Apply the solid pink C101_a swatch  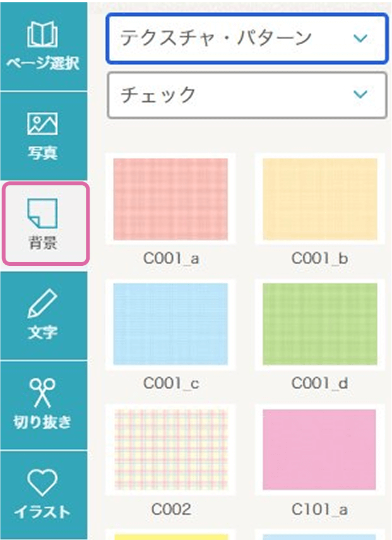pyautogui.click(x=319, y=450)
